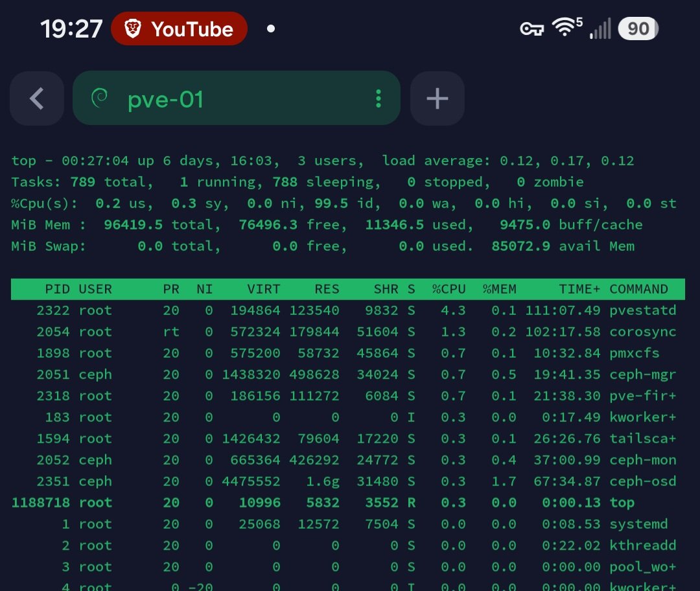Tap the Debian swirl icon on pve-01
This screenshot has height=591, width=700.
[x=100, y=98]
